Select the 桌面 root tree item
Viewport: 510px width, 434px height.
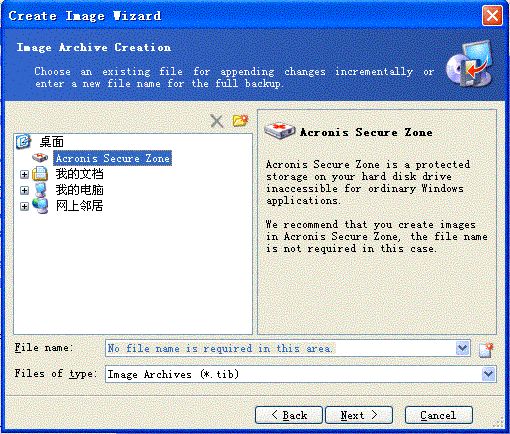[52, 142]
